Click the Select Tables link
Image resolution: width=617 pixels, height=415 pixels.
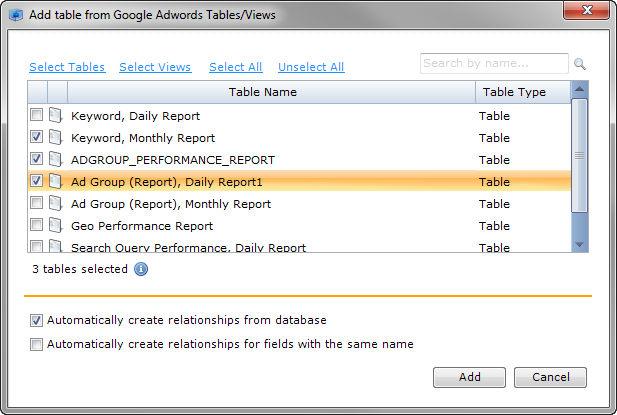point(67,67)
